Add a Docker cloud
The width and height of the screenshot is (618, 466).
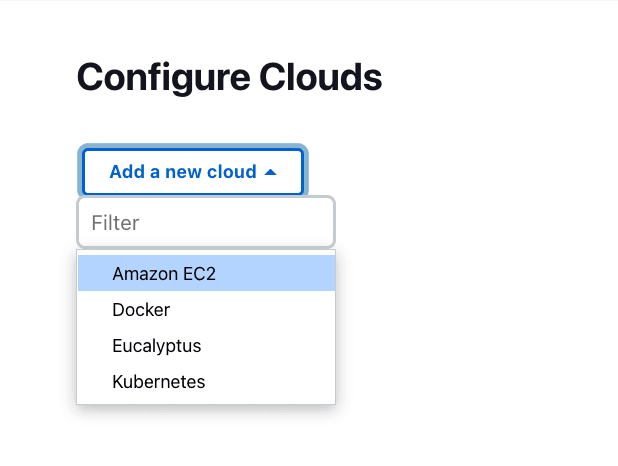pos(141,310)
